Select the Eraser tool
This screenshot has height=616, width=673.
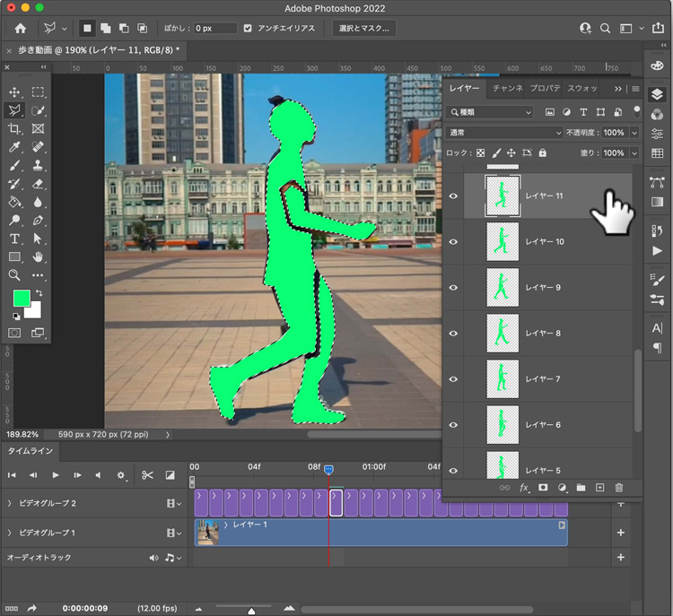pos(38,184)
